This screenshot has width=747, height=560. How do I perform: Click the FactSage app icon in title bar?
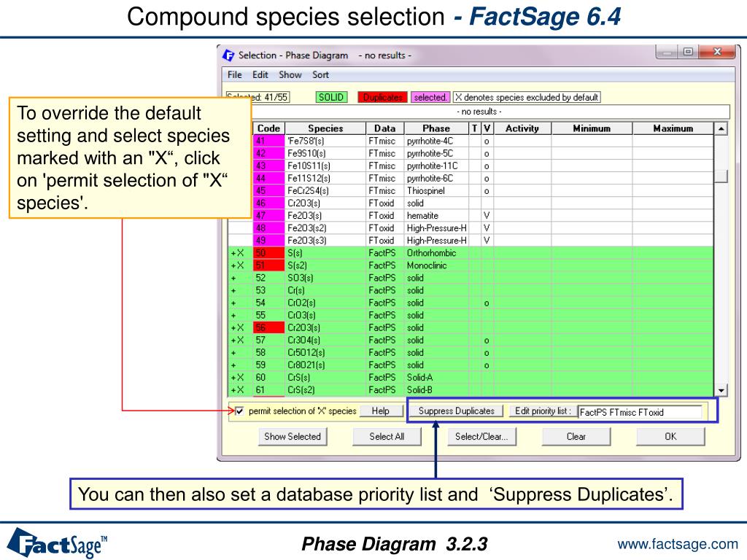228,55
